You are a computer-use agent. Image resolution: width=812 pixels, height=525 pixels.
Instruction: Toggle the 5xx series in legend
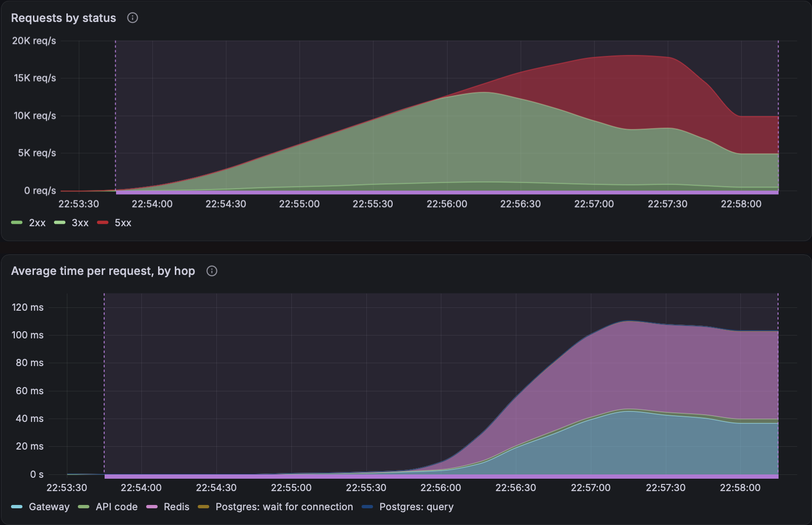pyautogui.click(x=114, y=223)
